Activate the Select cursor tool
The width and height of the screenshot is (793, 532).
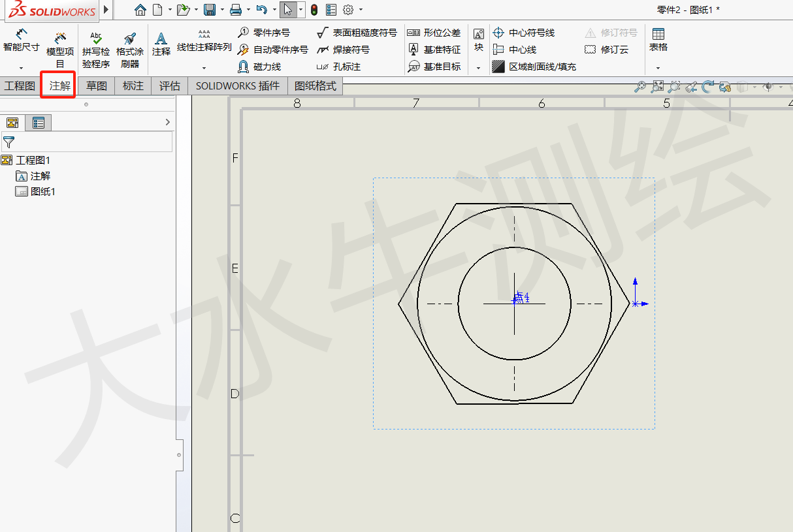288,10
